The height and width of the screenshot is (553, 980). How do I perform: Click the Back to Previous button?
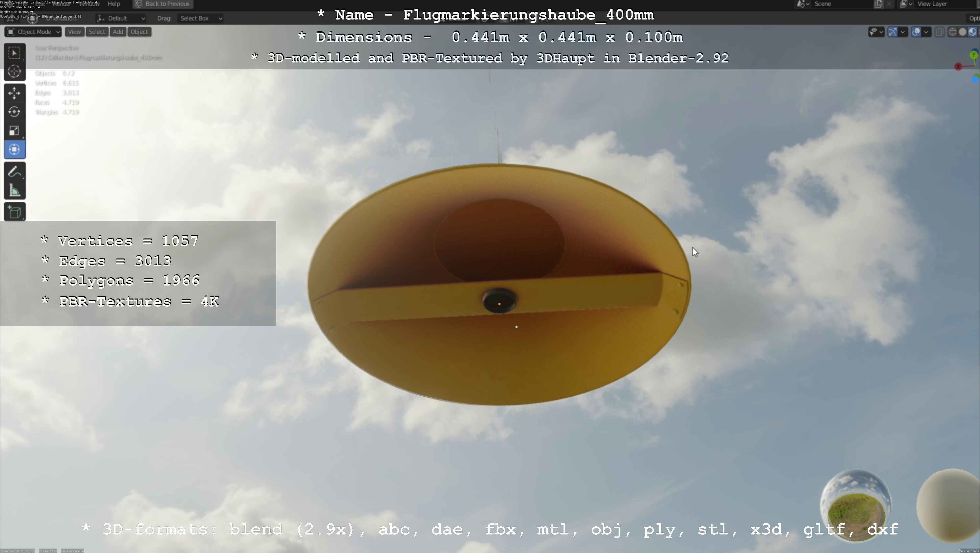(162, 4)
